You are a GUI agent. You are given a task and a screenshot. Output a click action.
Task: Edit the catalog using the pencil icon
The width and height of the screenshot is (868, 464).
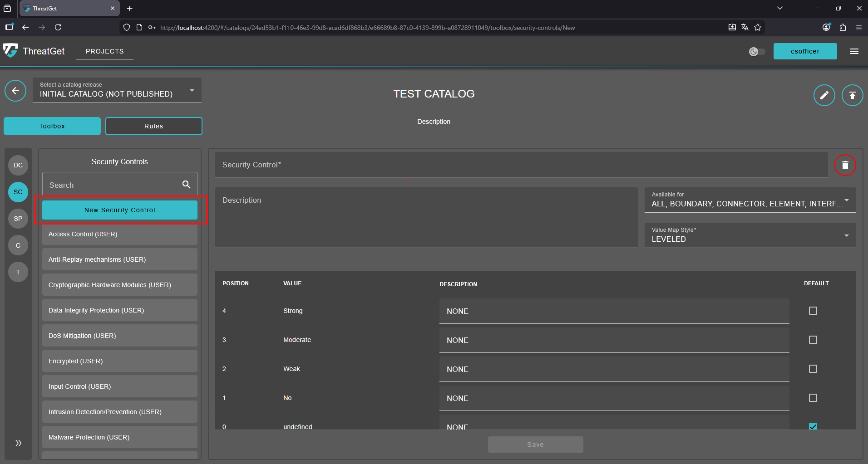(824, 95)
